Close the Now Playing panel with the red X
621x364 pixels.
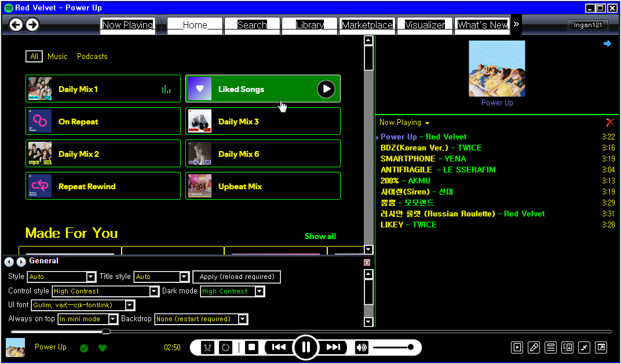coord(610,122)
